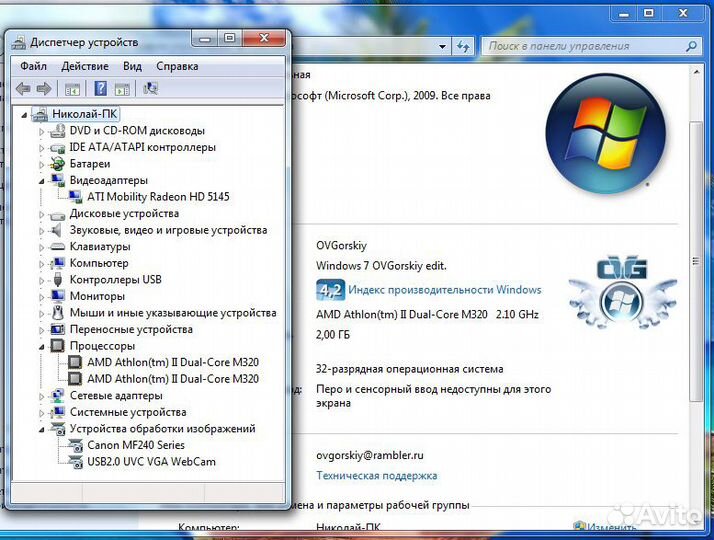Click the Forward arrow in Device Manager toolbar

tap(44, 88)
